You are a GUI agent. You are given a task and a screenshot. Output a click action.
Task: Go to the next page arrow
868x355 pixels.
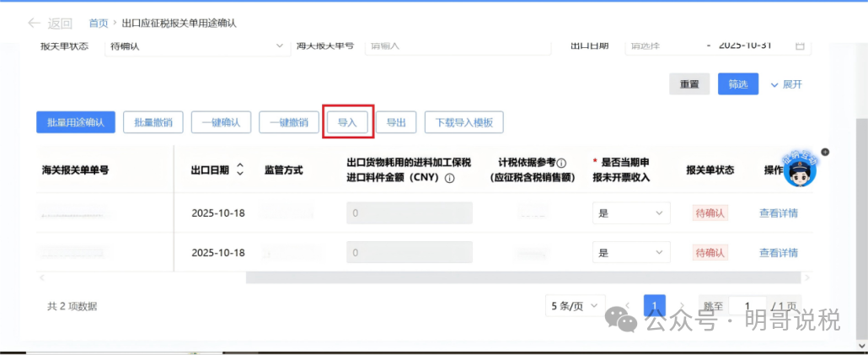click(x=684, y=306)
